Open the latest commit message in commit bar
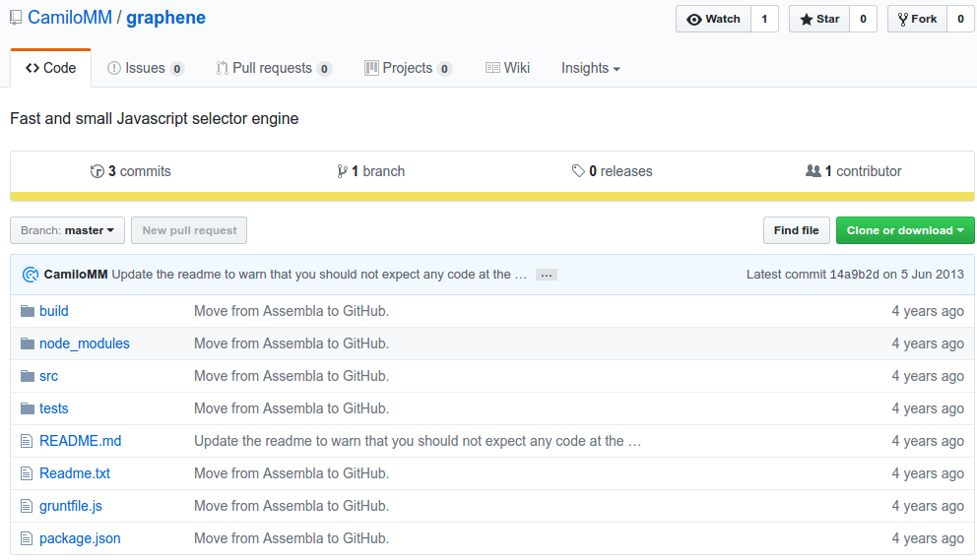 (319, 274)
